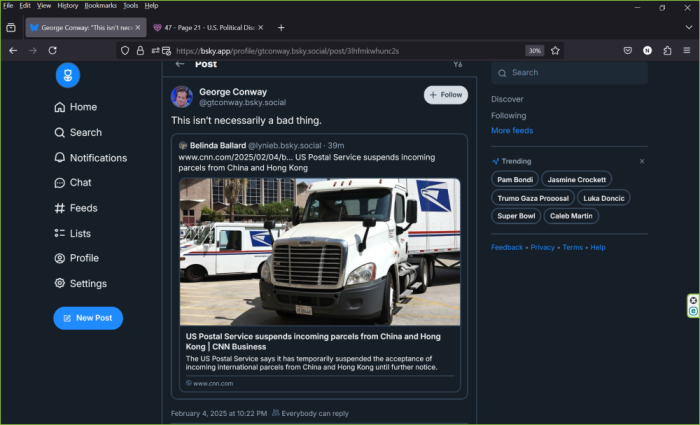Go back using the Post header arrow
The height and width of the screenshot is (425, 700).
pyautogui.click(x=180, y=64)
